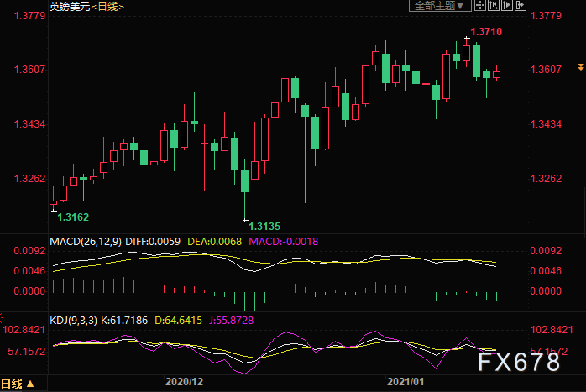Select the 1.3162 starting price marker

[73, 217]
